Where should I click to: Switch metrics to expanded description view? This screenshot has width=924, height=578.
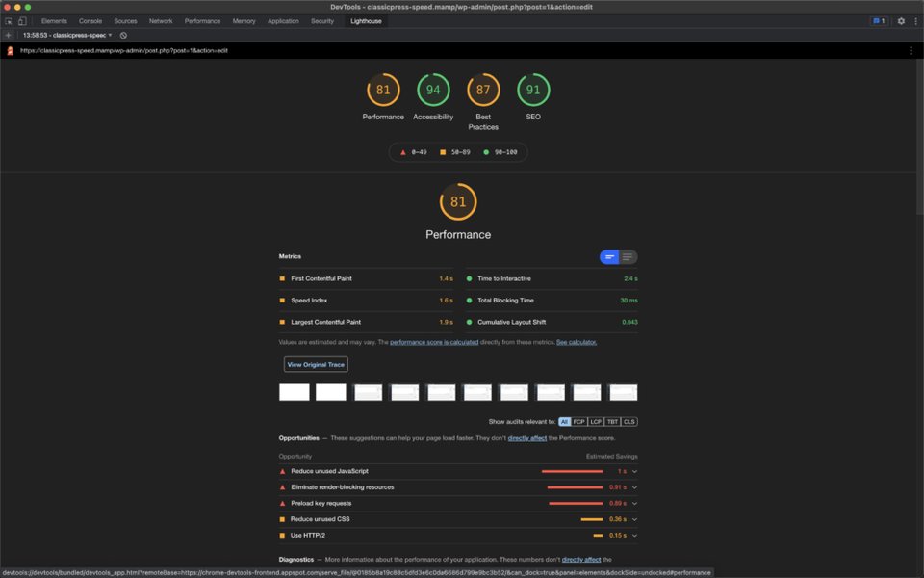pos(628,257)
